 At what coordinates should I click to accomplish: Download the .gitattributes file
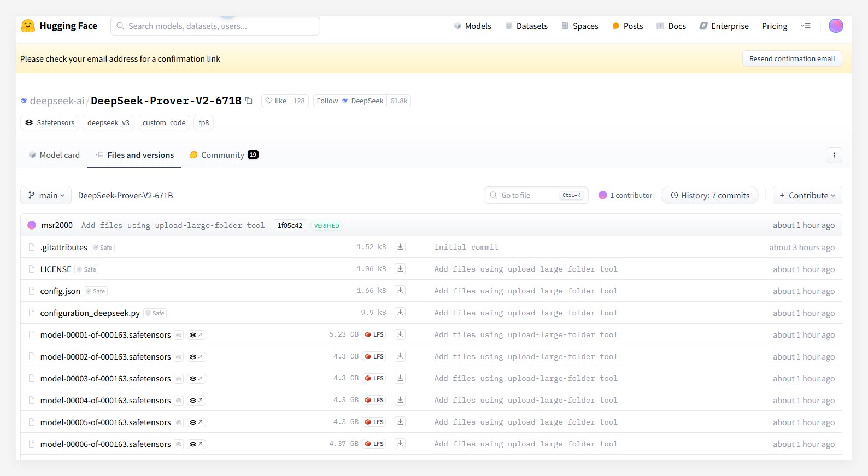point(400,247)
